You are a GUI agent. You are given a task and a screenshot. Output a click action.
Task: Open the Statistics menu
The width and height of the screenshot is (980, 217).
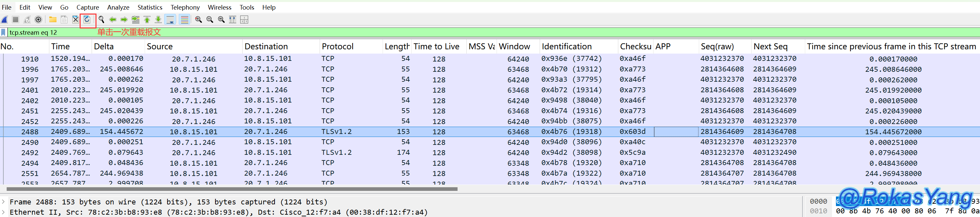149,7
